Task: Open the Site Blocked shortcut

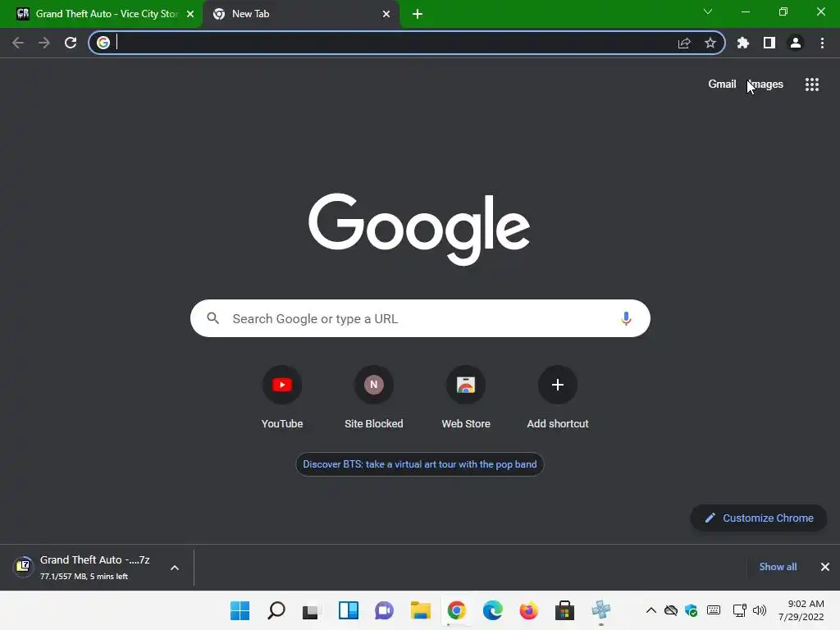Action: 374,398
